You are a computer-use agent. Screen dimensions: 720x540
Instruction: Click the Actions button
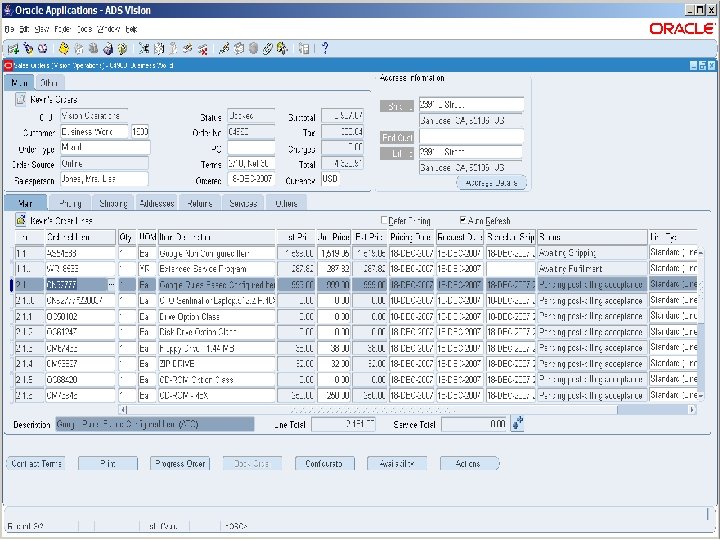click(469, 464)
